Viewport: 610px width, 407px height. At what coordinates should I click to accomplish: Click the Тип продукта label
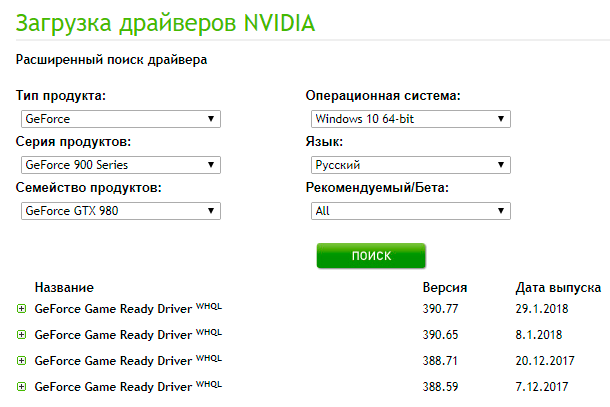61,96
